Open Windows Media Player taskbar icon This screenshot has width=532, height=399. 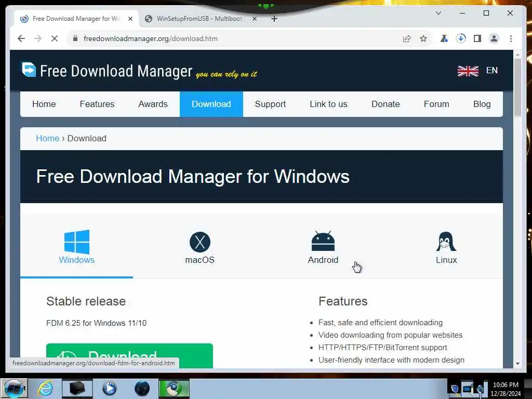click(110, 389)
